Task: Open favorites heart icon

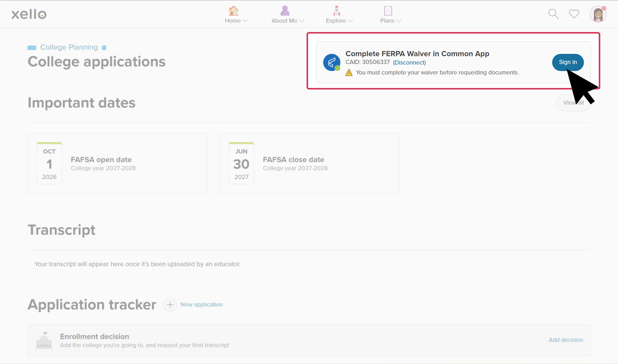Action: [574, 14]
